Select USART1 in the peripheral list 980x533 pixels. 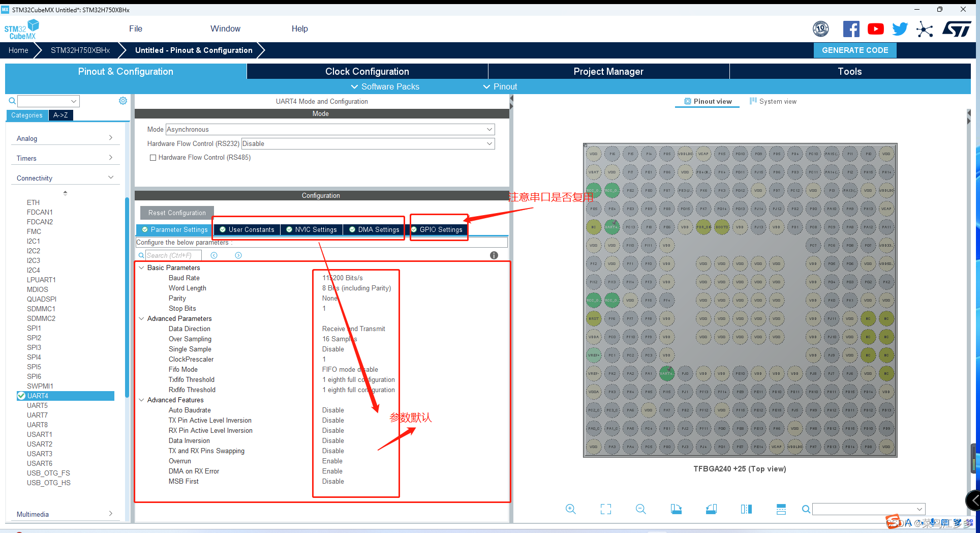(40, 434)
